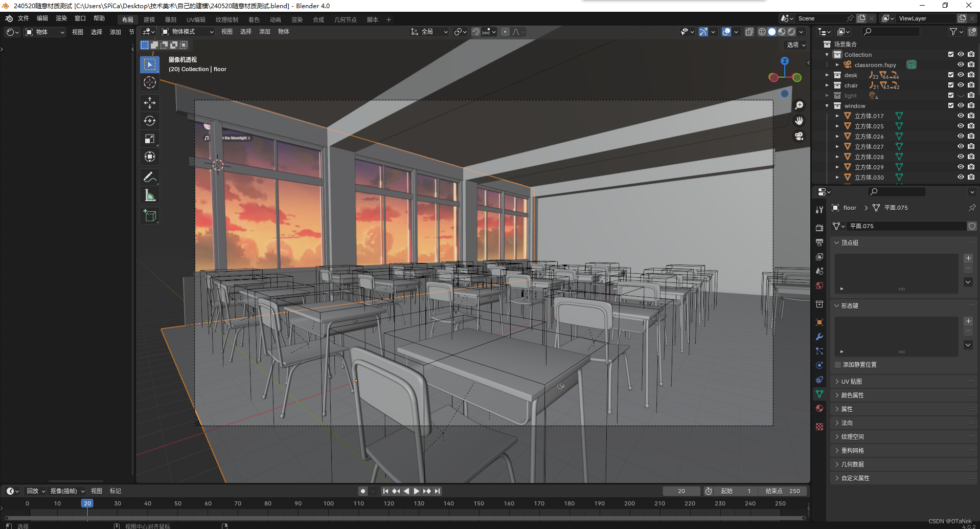The image size is (980, 529).
Task: Hide 立方体.027 with its eye icon
Action: pos(961,146)
